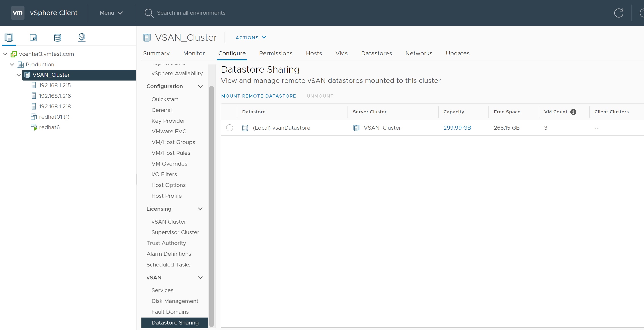Click the VM Count info icon
Image resolution: width=644 pixels, height=330 pixels.
[573, 112]
